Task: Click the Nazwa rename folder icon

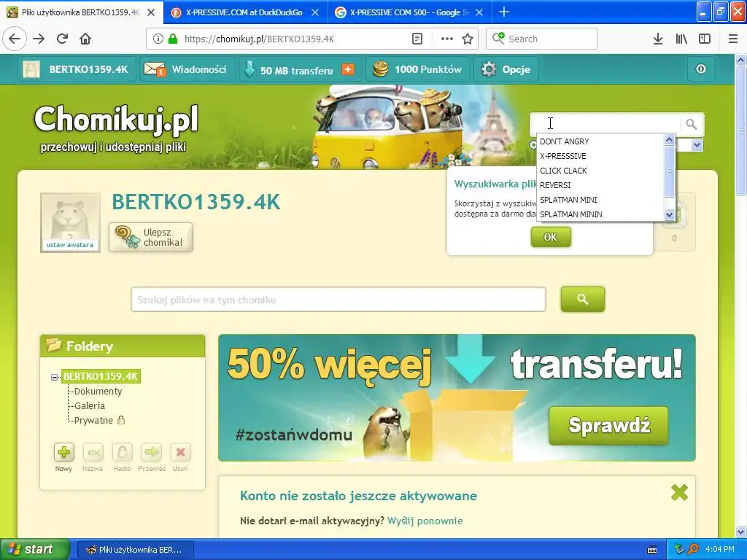Action: coord(93,452)
